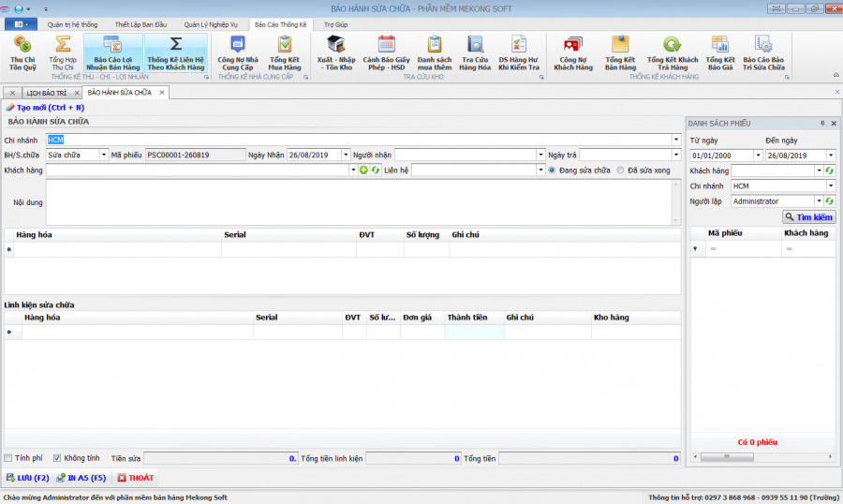Open the application menu button

21,24
